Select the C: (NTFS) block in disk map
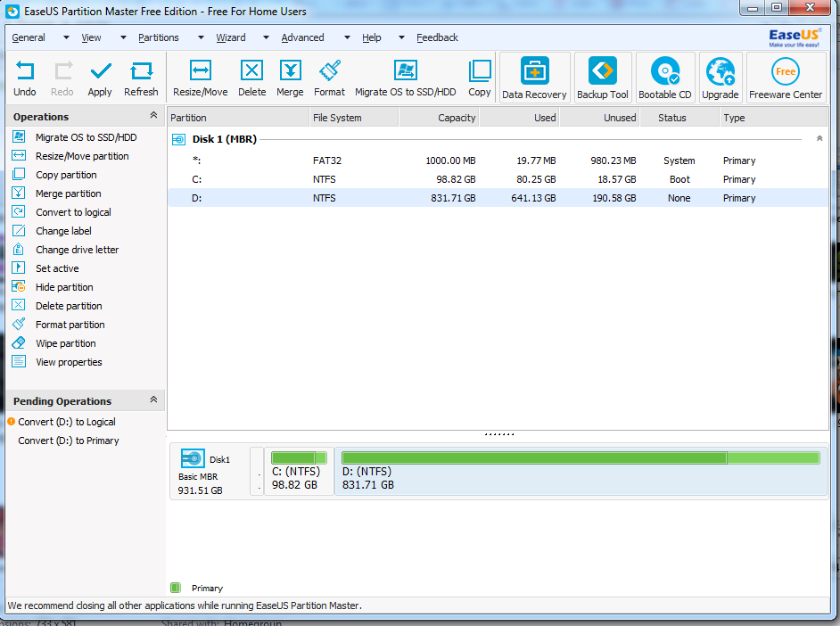840x626 pixels. (x=299, y=472)
